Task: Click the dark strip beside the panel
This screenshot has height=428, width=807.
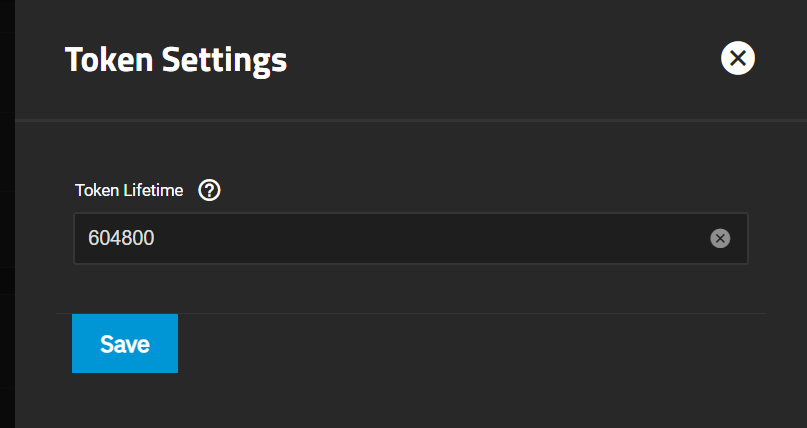Action: [7, 214]
